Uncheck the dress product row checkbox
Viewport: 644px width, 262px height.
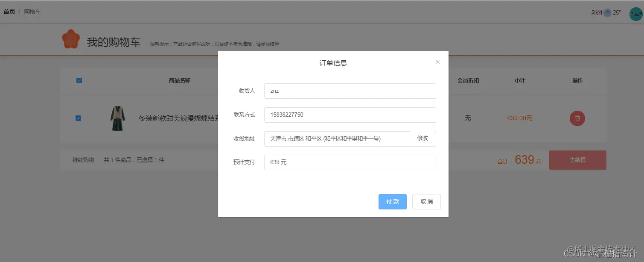(78, 118)
